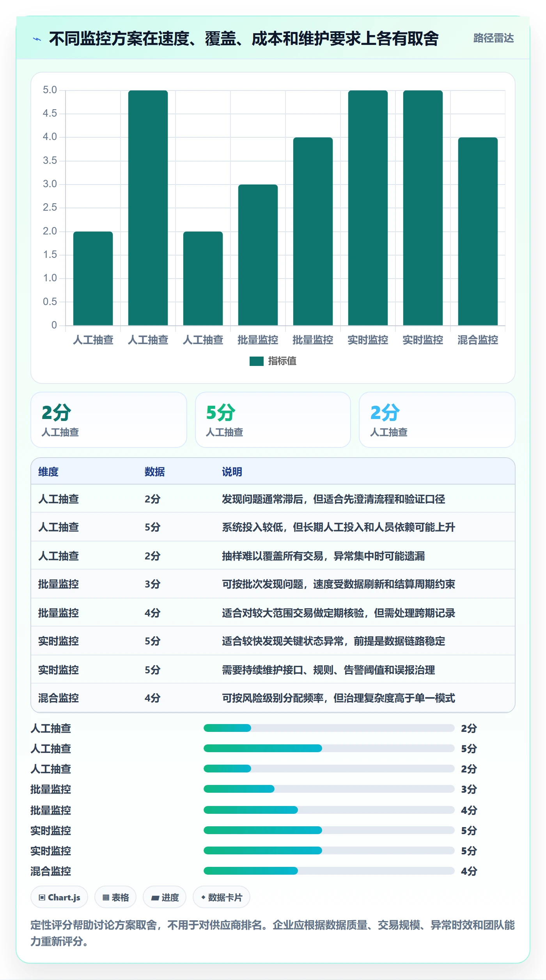Image resolution: width=546 pixels, height=980 pixels.
Task: Click the 维度 column header
Action: [x=48, y=472]
